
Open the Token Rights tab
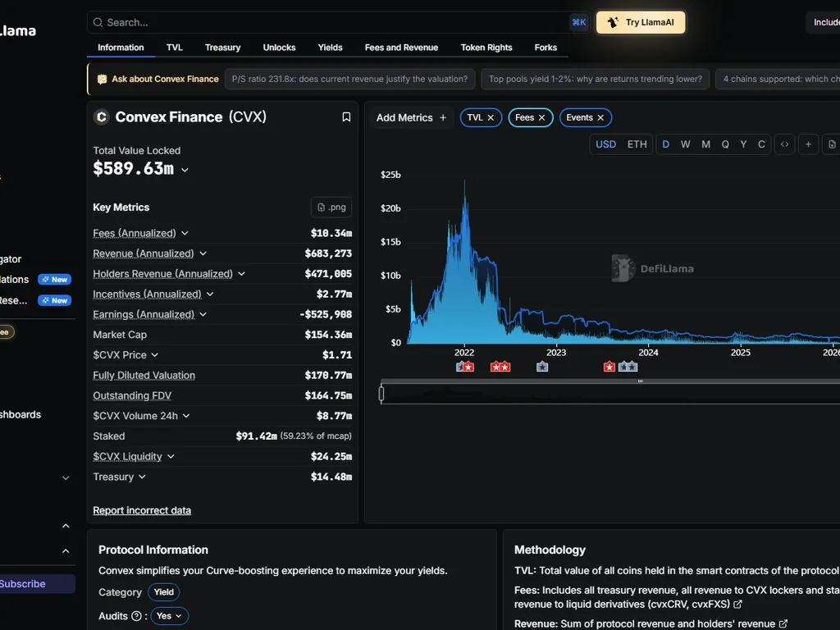point(486,48)
